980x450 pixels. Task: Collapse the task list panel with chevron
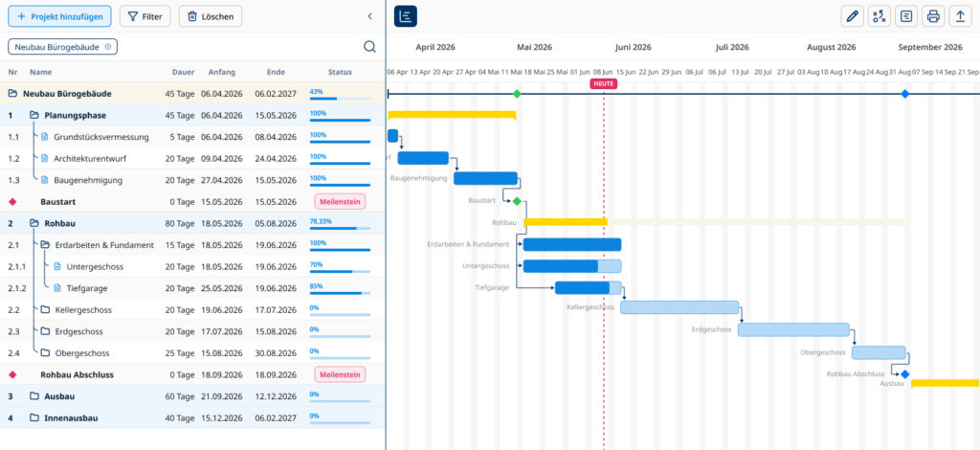click(x=369, y=16)
